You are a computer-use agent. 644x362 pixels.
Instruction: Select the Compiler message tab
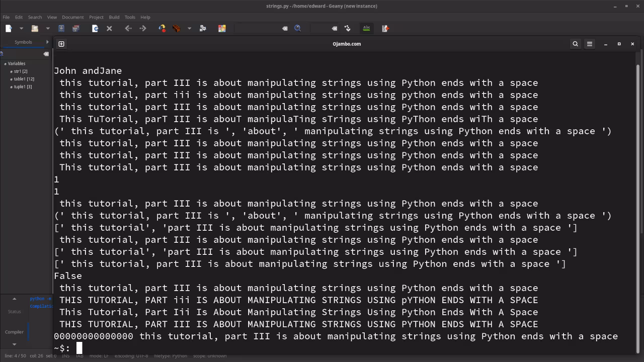(14, 332)
